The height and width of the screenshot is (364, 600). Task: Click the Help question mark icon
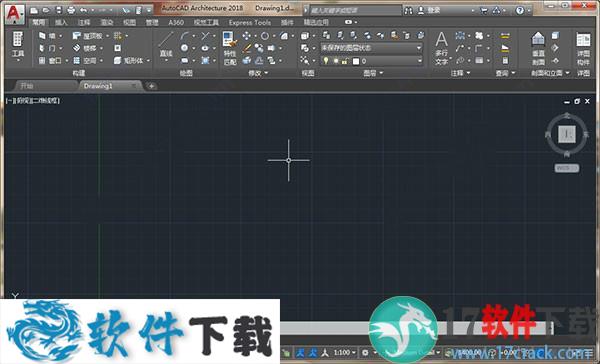[x=519, y=10]
